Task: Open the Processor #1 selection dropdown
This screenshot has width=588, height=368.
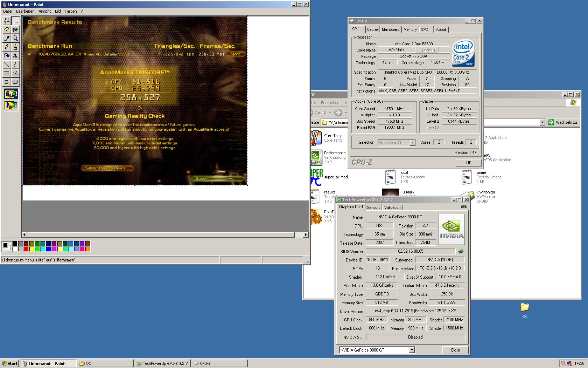Action: pyautogui.click(x=412, y=142)
